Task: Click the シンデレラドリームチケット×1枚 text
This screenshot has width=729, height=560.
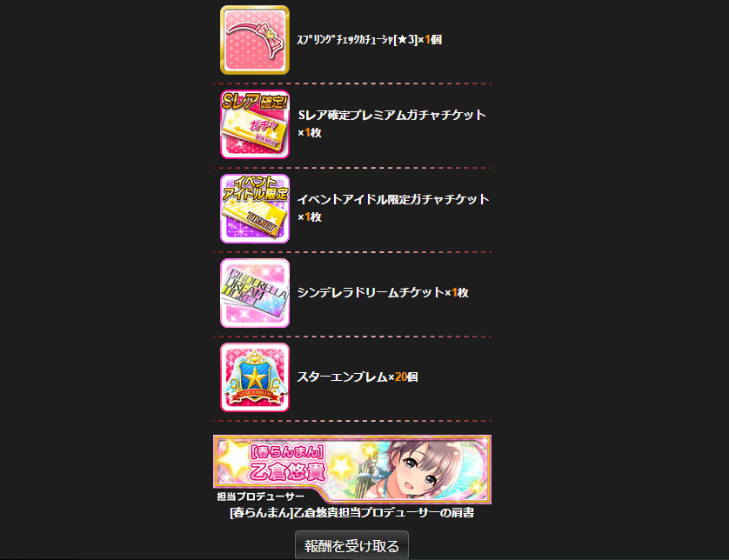Action: pos(383,293)
